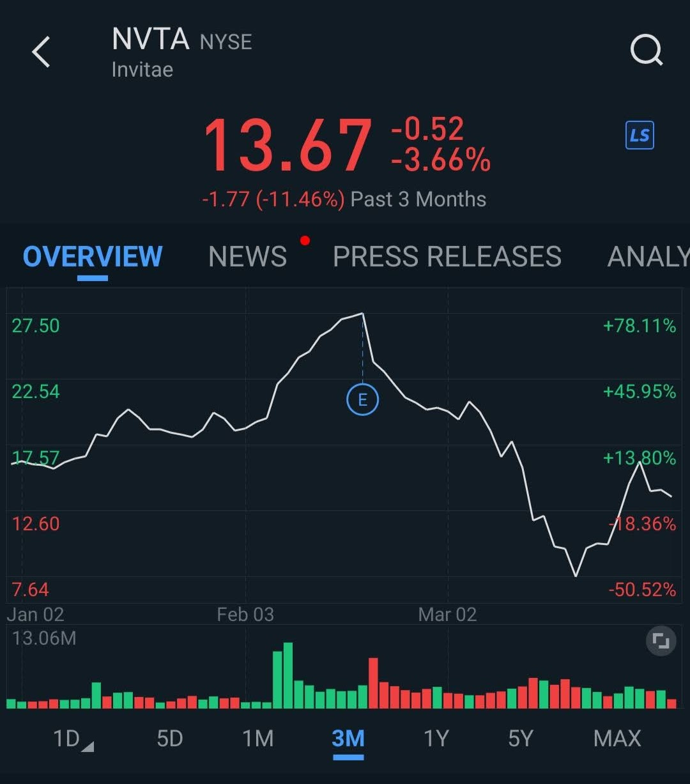The image size is (690, 784).
Task: Open the search magnifier icon
Action: pyautogui.click(x=647, y=50)
